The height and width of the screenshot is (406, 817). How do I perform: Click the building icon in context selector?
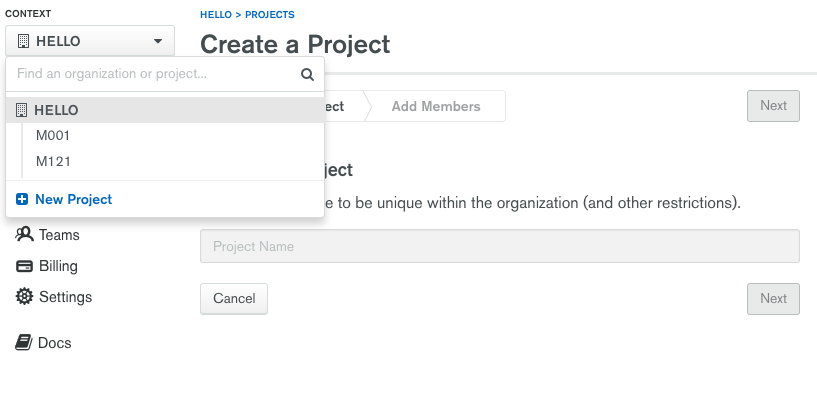23,42
